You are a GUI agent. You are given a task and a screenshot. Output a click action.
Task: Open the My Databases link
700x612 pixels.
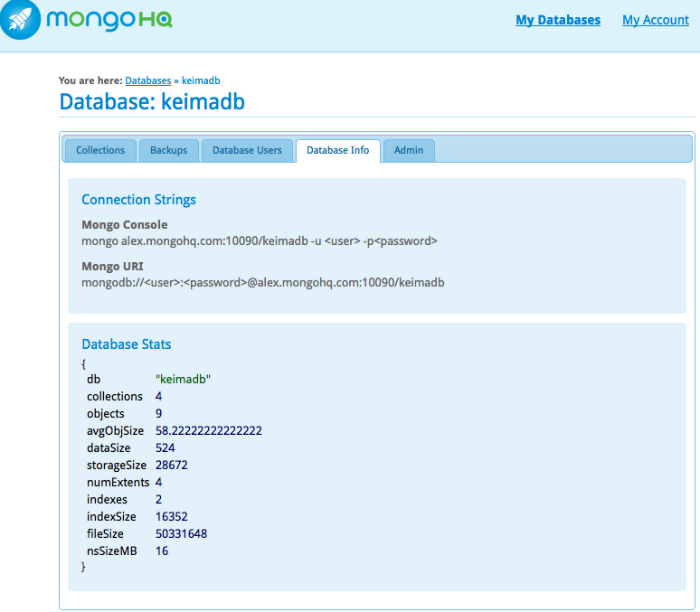(x=558, y=20)
